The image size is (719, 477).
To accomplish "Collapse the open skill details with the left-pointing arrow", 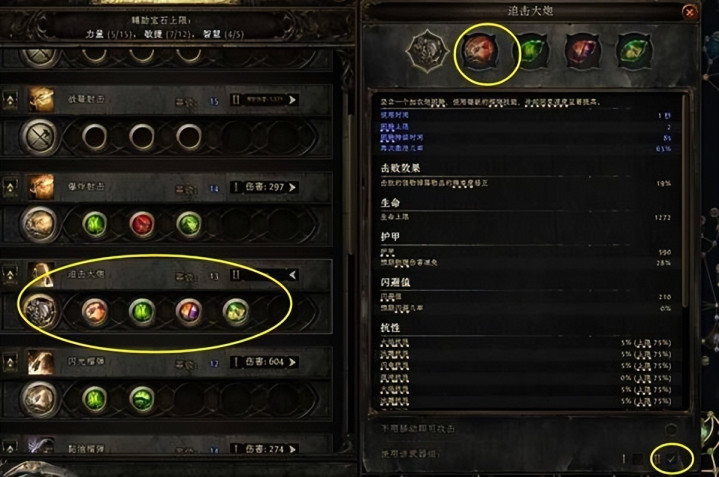I will (292, 275).
